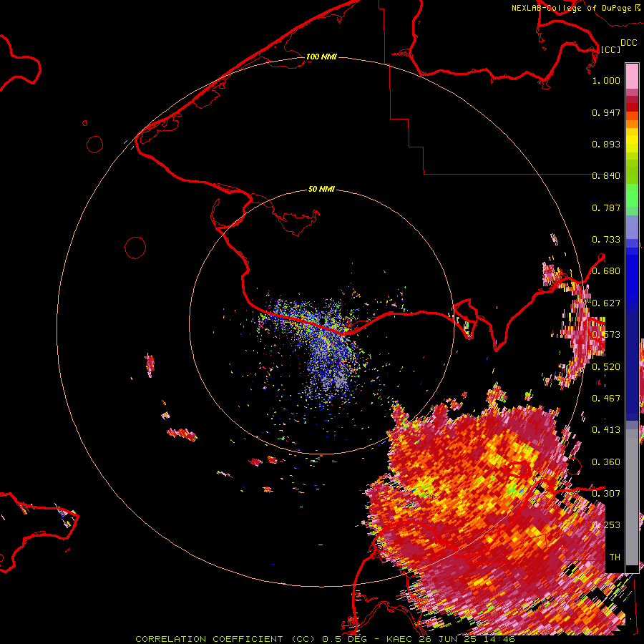Click the NEXLAB-College of DuPage watermark text

(571, 8)
